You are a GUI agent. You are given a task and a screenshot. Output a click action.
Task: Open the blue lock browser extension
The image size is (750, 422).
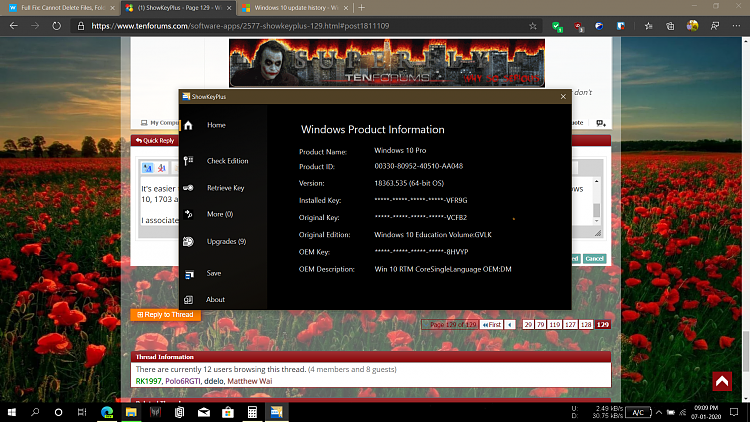[620, 26]
